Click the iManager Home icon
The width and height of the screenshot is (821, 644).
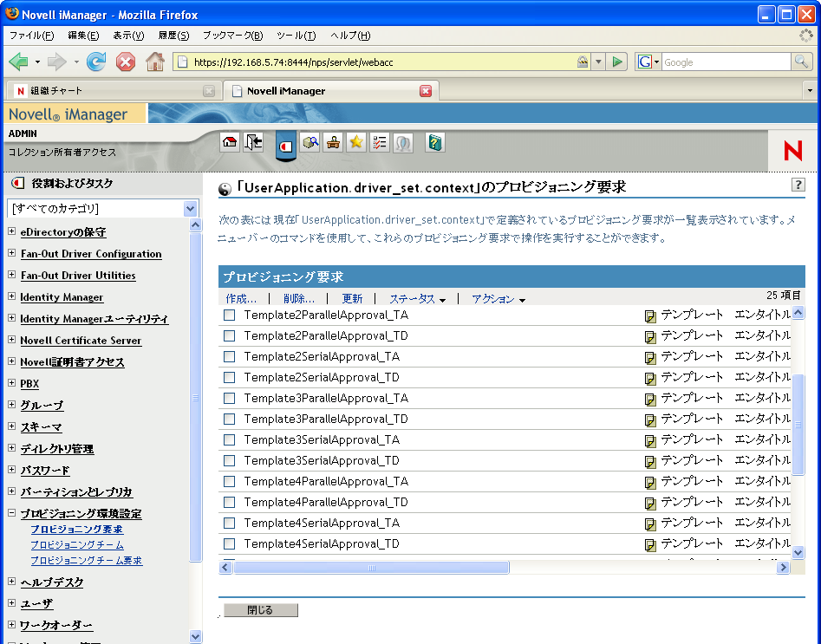(x=230, y=142)
